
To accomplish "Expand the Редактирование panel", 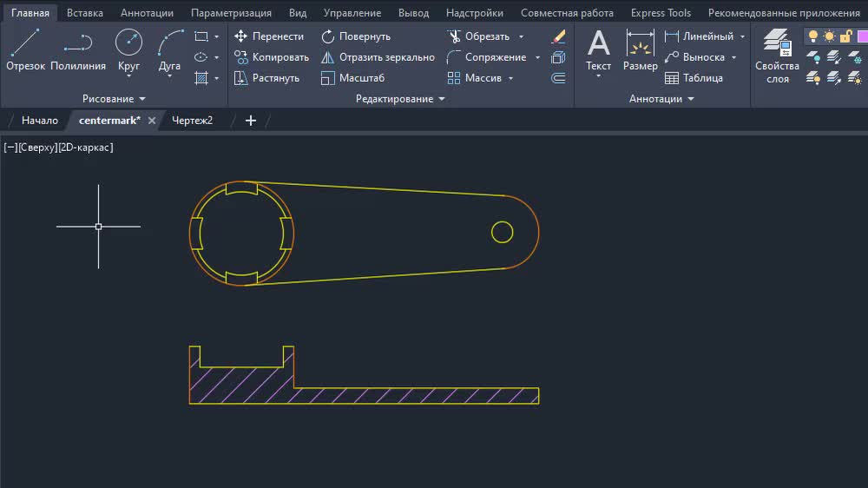I will (x=399, y=99).
